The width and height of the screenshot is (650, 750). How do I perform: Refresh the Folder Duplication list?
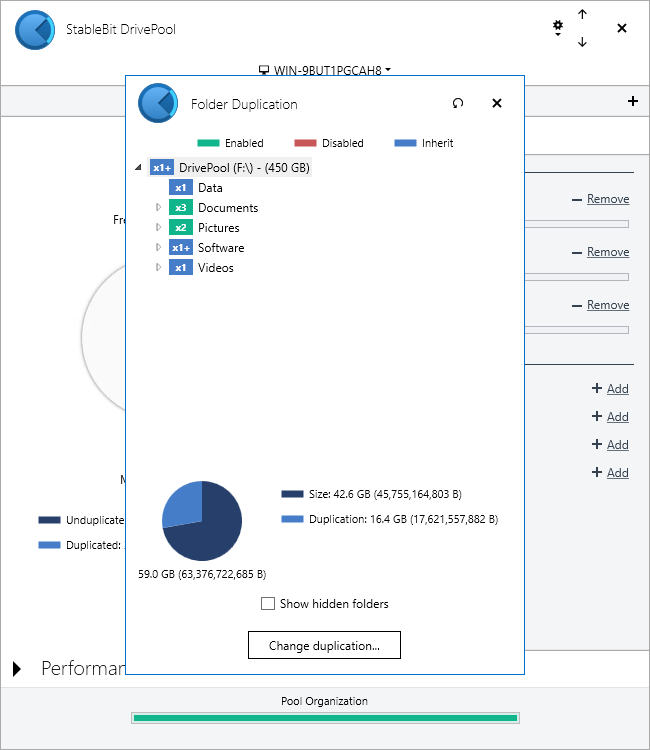pyautogui.click(x=458, y=103)
